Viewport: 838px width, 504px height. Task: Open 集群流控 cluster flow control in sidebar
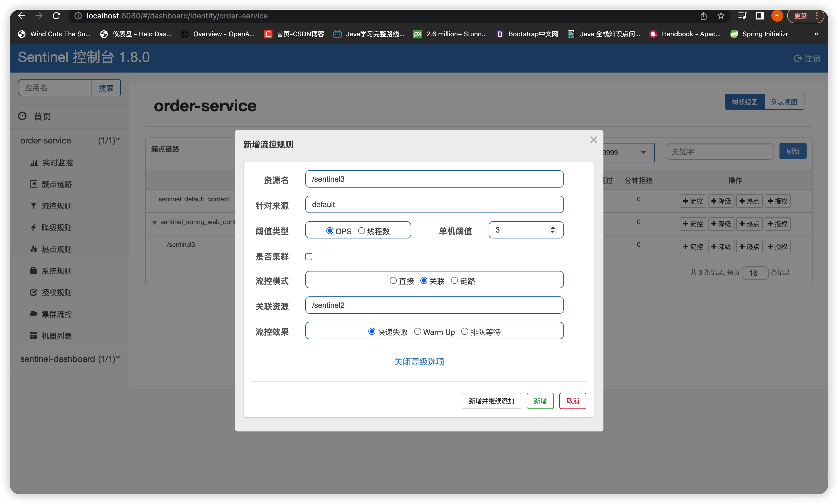coord(56,314)
